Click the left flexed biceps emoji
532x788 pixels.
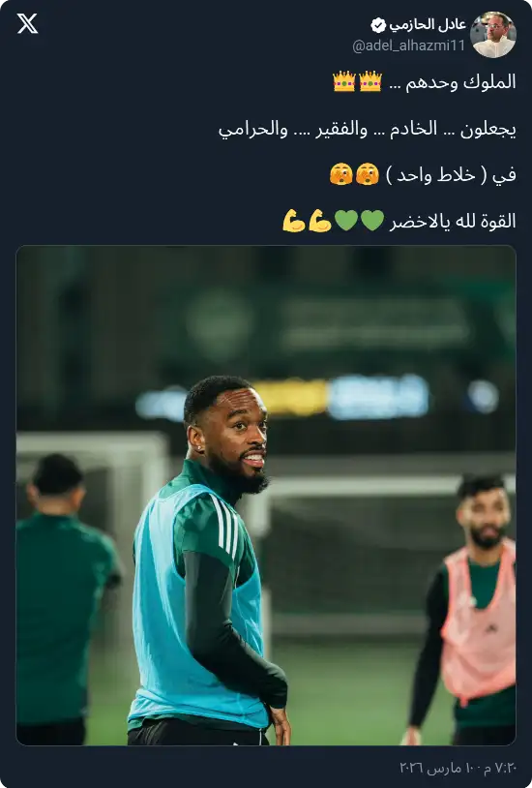(294, 220)
